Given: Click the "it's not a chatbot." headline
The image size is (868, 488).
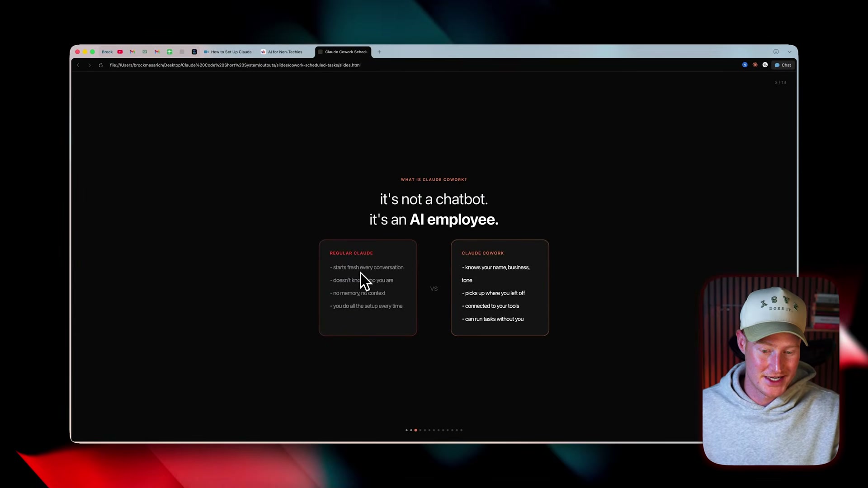Looking at the screenshot, I should (434, 199).
